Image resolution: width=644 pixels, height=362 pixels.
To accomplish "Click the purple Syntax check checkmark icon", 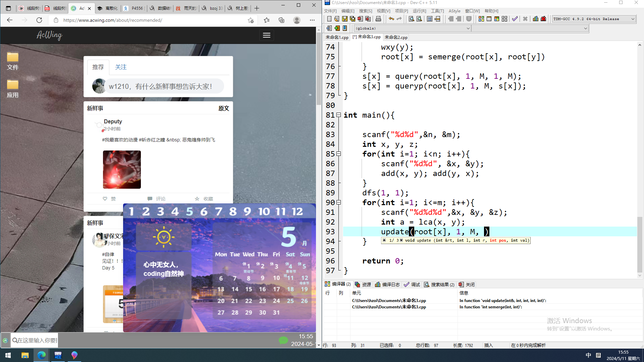I will tap(515, 19).
